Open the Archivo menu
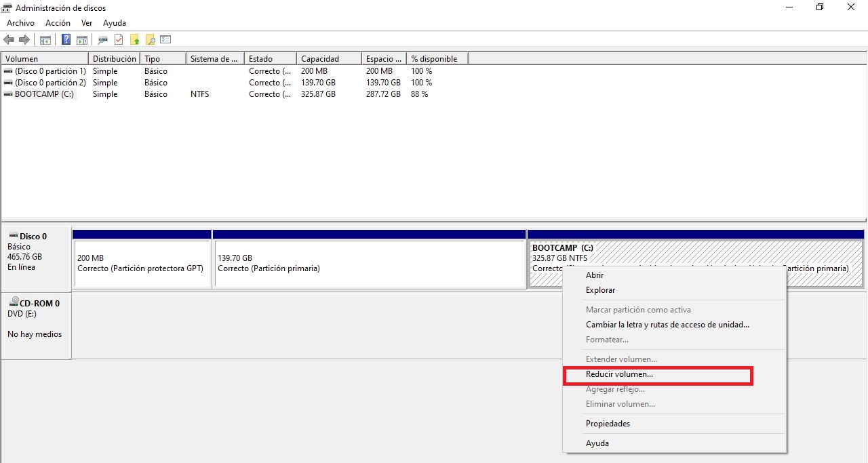The height and width of the screenshot is (463, 868). click(x=20, y=23)
